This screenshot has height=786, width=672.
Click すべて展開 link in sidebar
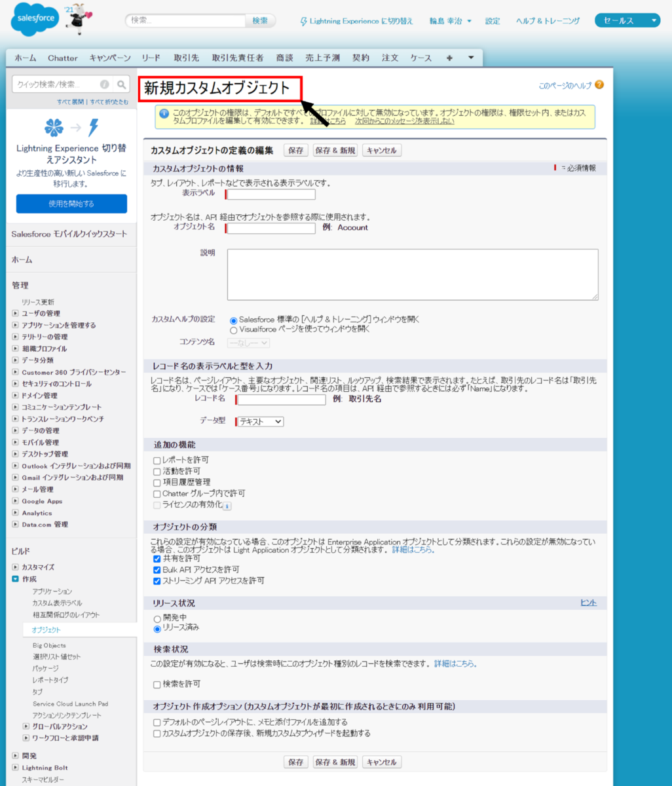pyautogui.click(x=71, y=102)
